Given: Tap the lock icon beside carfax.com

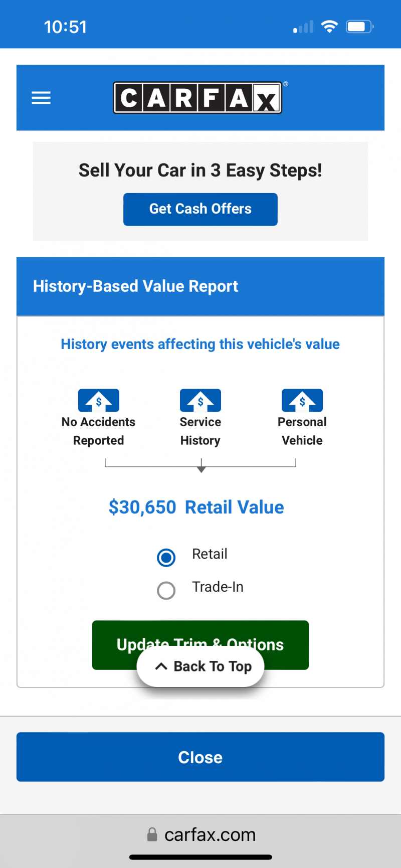Looking at the screenshot, I should tap(152, 834).
